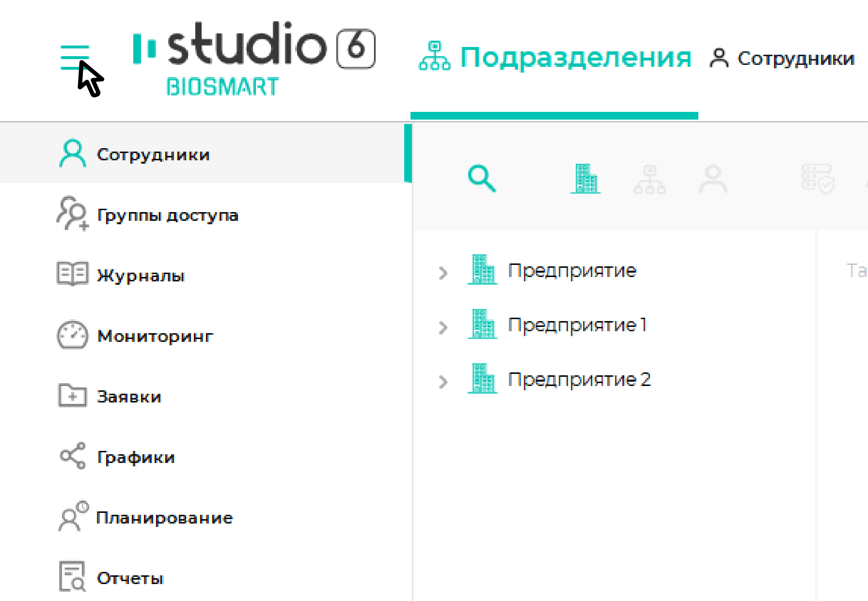Image resolution: width=868 pixels, height=601 pixels.
Task: Open the Журналы book icon
Action: click(73, 274)
